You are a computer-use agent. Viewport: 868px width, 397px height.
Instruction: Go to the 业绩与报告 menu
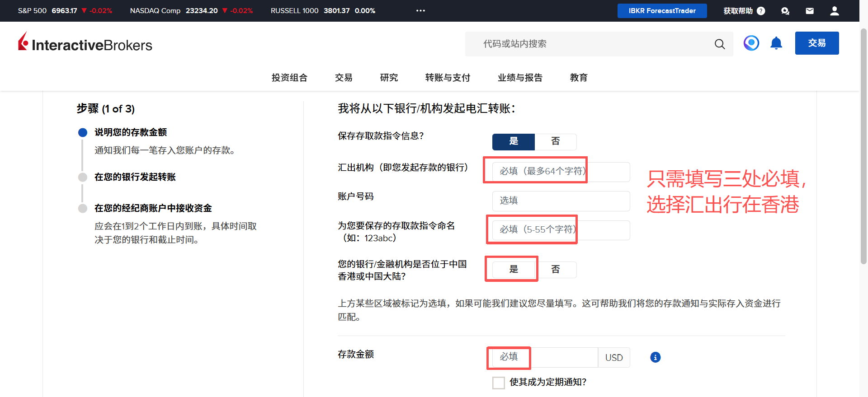[x=520, y=78]
